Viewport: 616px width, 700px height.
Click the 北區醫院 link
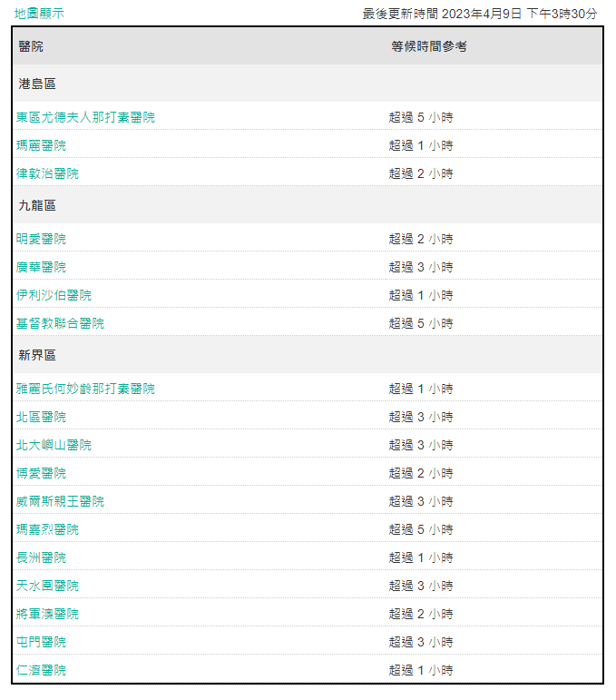(x=41, y=417)
